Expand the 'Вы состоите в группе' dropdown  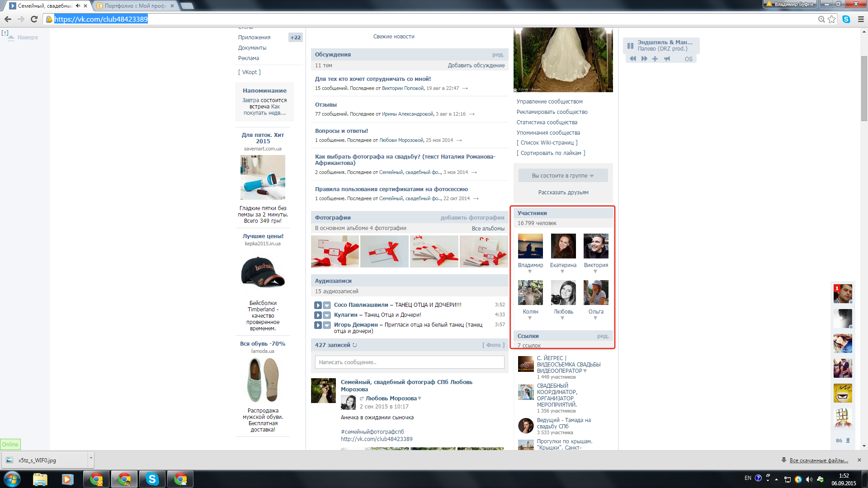563,176
